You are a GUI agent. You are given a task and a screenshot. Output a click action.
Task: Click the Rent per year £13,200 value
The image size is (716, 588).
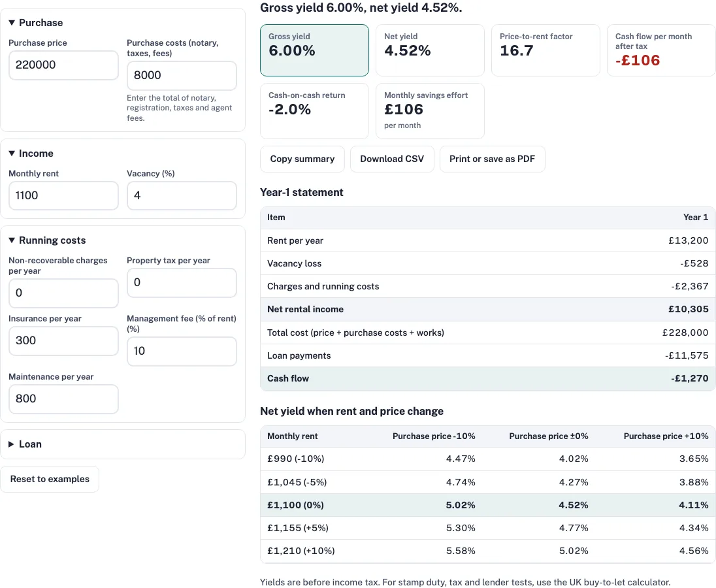(x=688, y=240)
